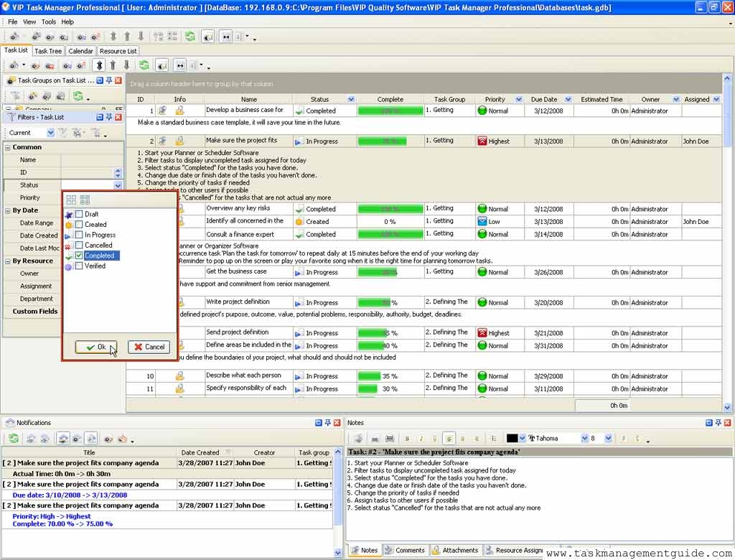Check the Verified status checkbox

coord(79,266)
